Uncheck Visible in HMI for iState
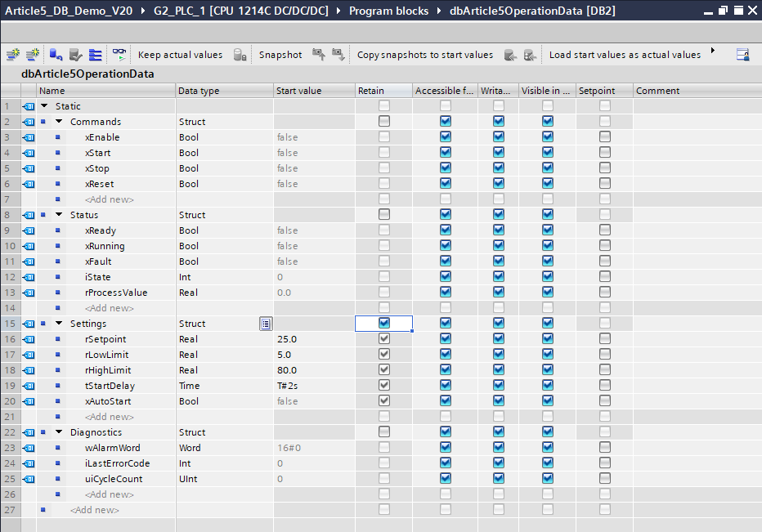Image resolution: width=762 pixels, height=532 pixels. tap(548, 276)
